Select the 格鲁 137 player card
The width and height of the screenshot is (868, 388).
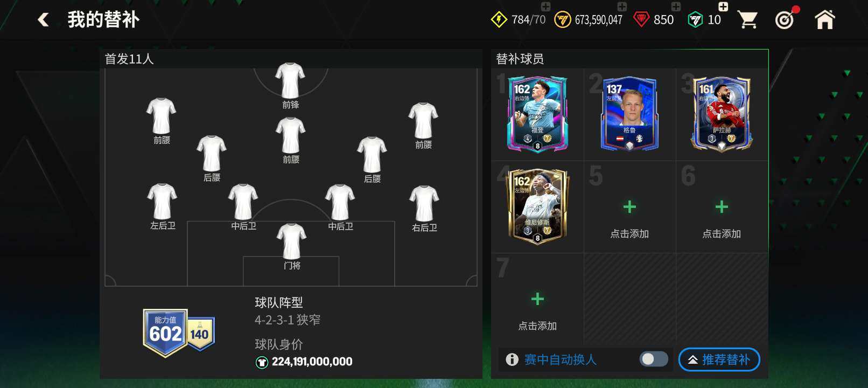coord(629,114)
